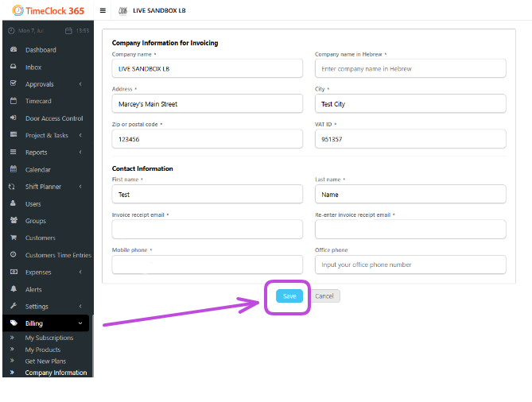The image size is (532, 402).
Task: Expand the Approvals submenu
Action: coord(80,84)
